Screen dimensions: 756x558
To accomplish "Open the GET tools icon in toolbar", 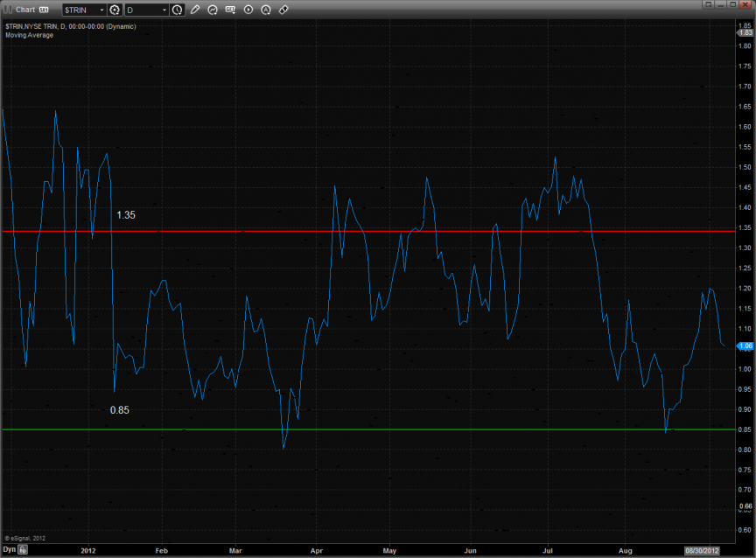I will coord(230,10).
